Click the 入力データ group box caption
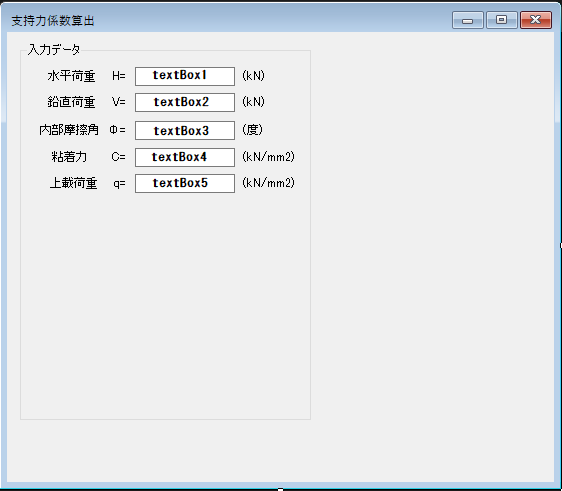562x491 pixels. coord(54,49)
